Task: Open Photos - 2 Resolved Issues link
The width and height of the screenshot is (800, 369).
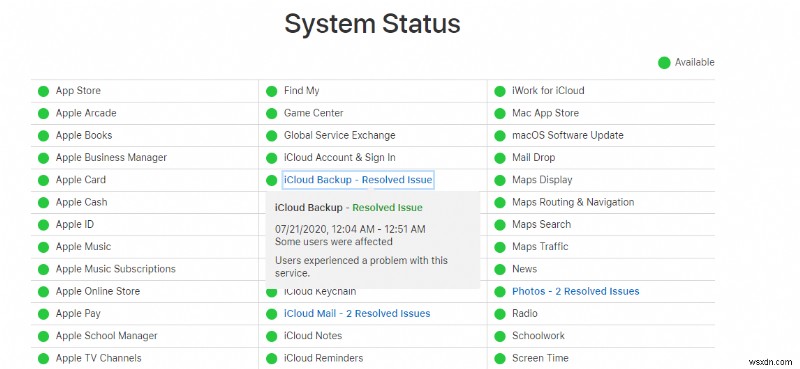Action: point(576,291)
